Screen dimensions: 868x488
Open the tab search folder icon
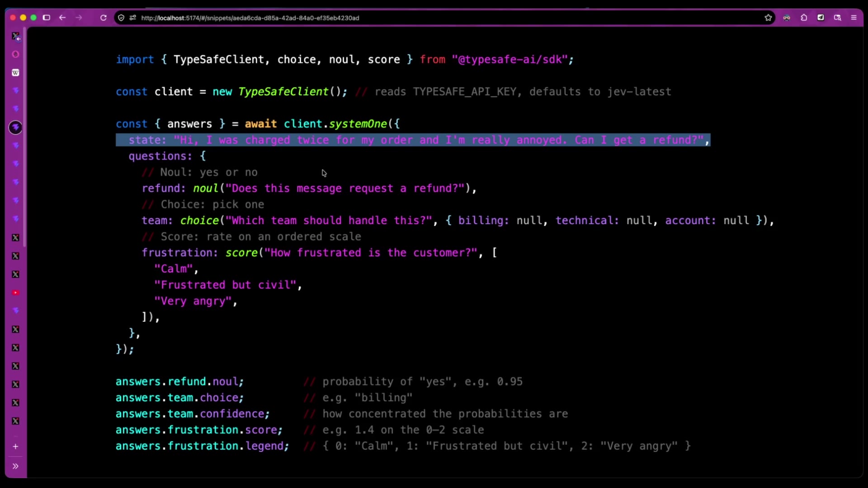pos(837,18)
